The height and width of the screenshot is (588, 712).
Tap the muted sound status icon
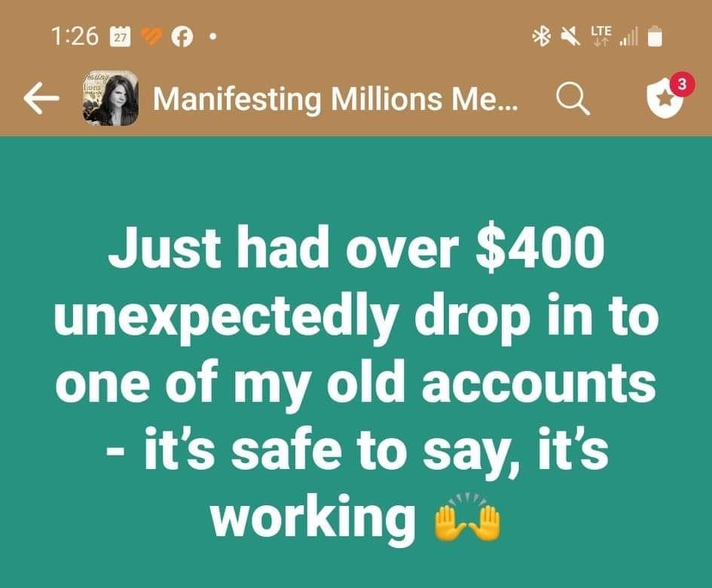[x=570, y=37]
